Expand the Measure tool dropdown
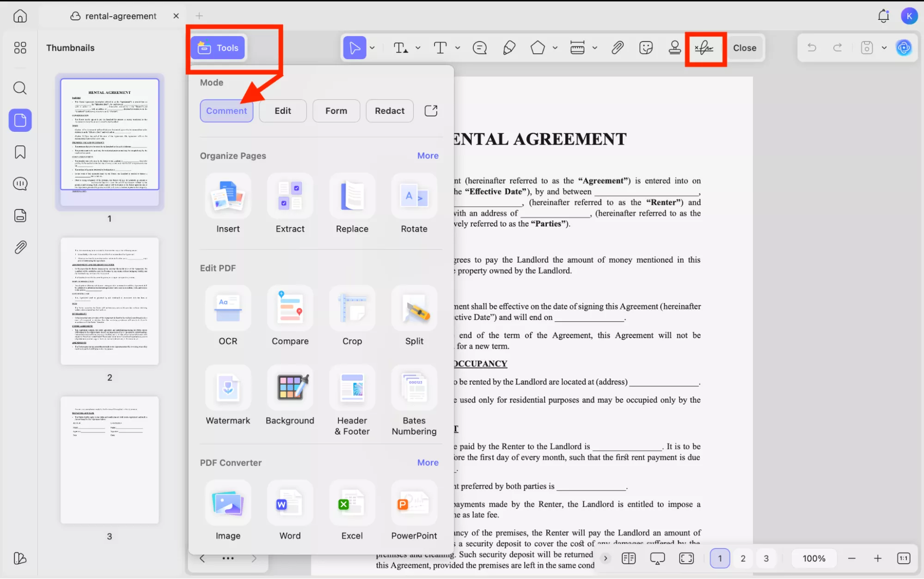The height and width of the screenshot is (579, 924). (x=595, y=48)
